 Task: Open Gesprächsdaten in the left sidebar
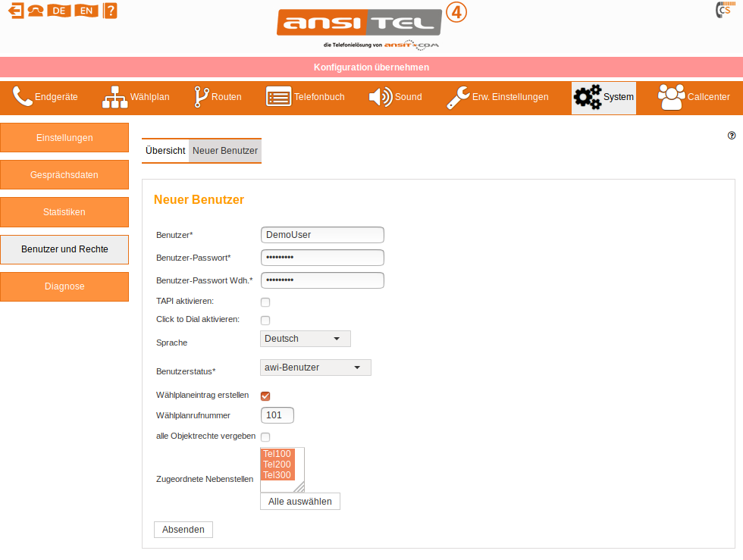click(64, 175)
